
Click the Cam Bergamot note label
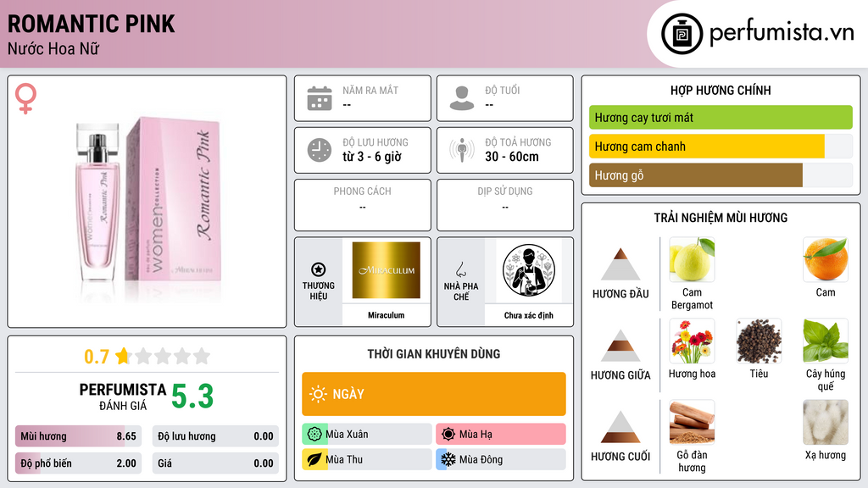pyautogui.click(x=692, y=298)
